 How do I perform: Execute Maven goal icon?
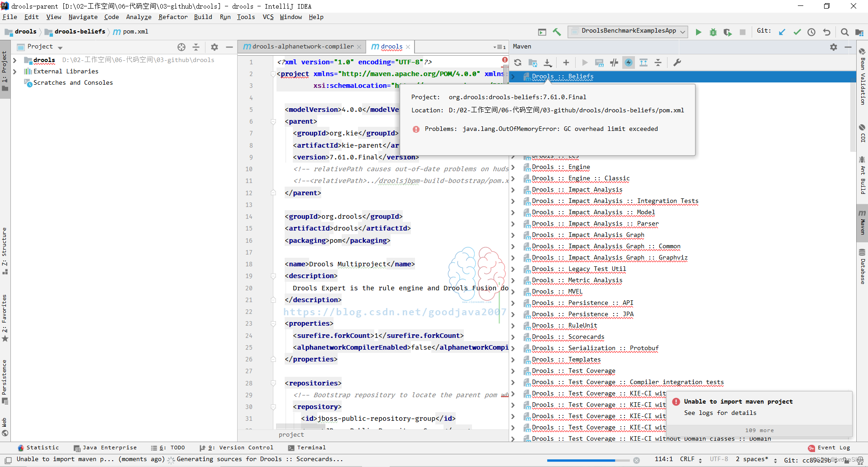[599, 63]
